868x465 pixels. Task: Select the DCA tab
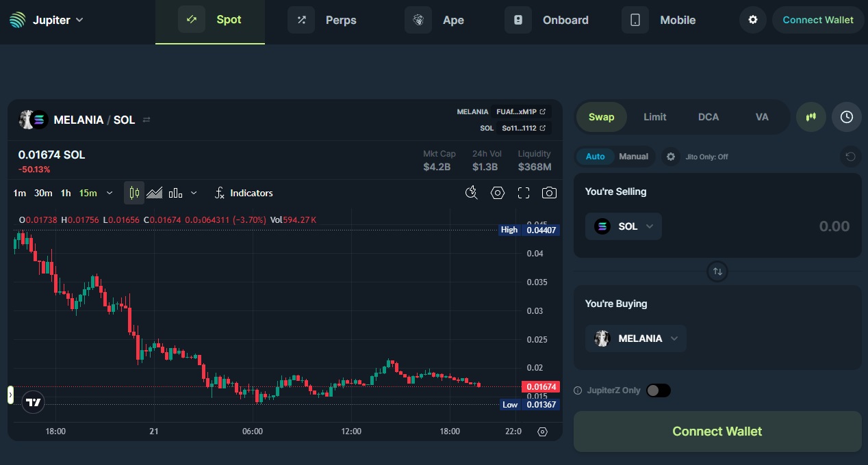pyautogui.click(x=709, y=117)
